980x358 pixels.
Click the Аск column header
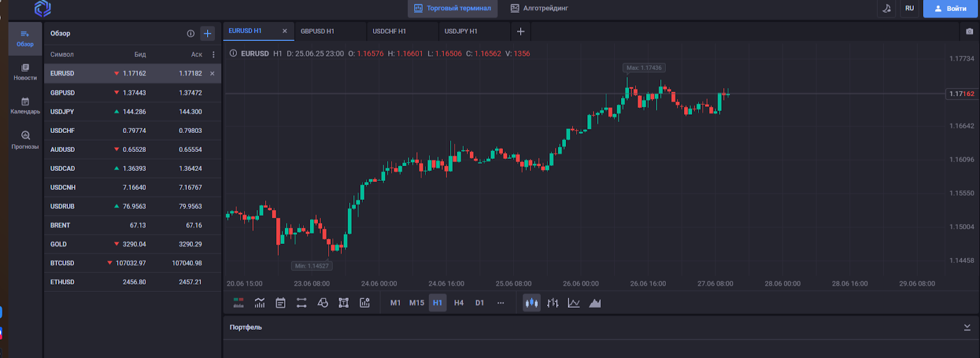click(x=197, y=55)
